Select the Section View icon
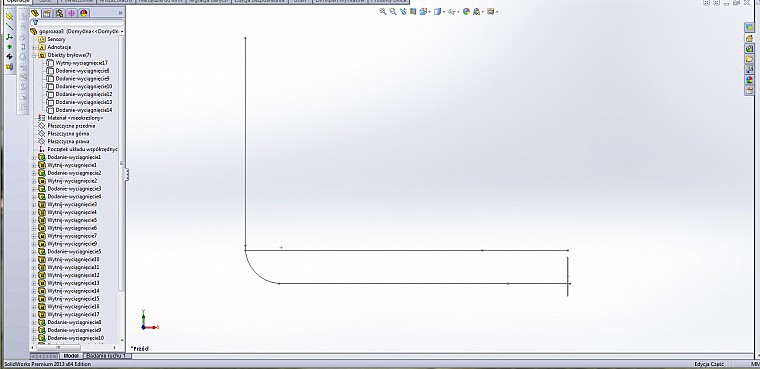Screen dimensions: 760x369 413,12
